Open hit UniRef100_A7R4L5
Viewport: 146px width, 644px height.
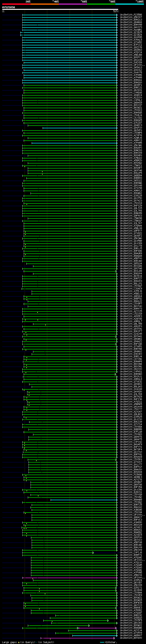pyautogui.click(x=131, y=40)
